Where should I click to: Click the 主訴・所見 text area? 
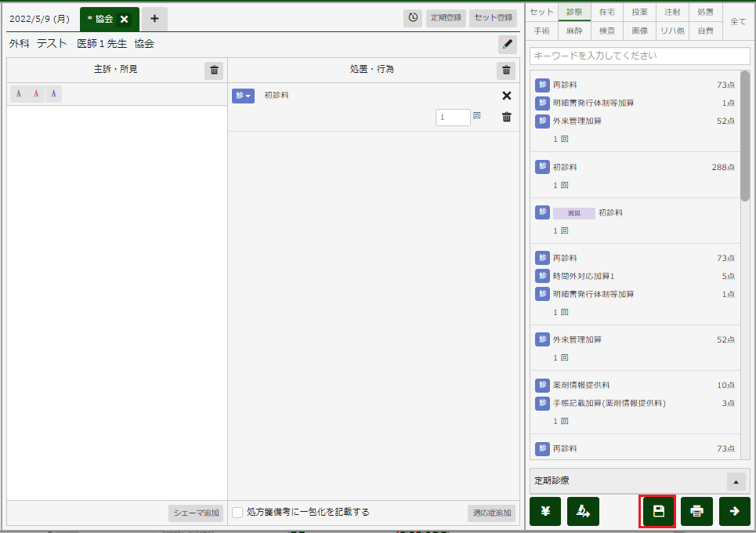[118, 303]
